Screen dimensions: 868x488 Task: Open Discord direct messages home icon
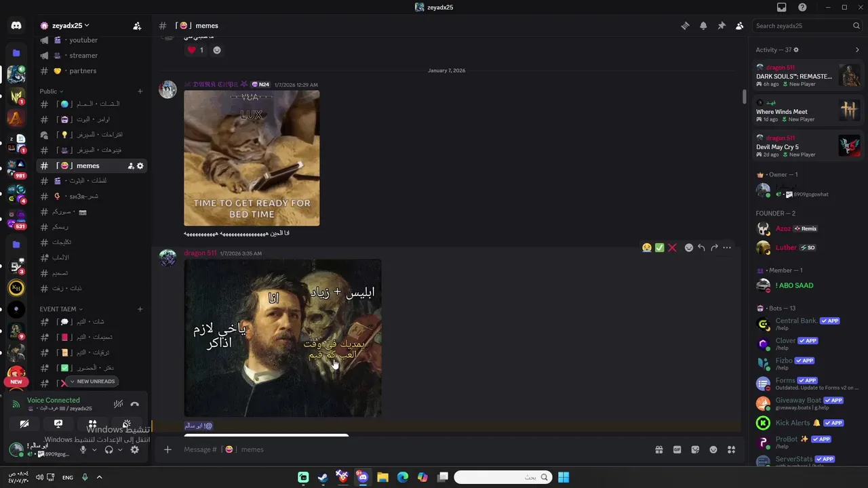click(x=16, y=26)
